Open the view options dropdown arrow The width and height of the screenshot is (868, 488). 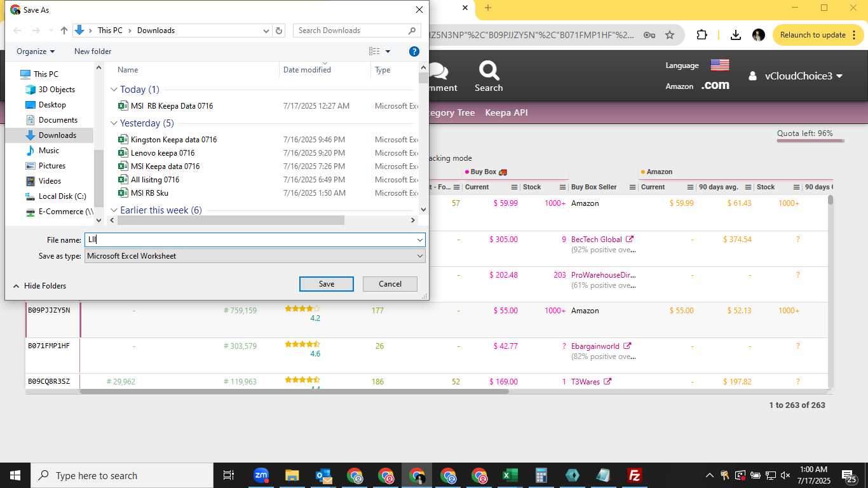point(388,51)
